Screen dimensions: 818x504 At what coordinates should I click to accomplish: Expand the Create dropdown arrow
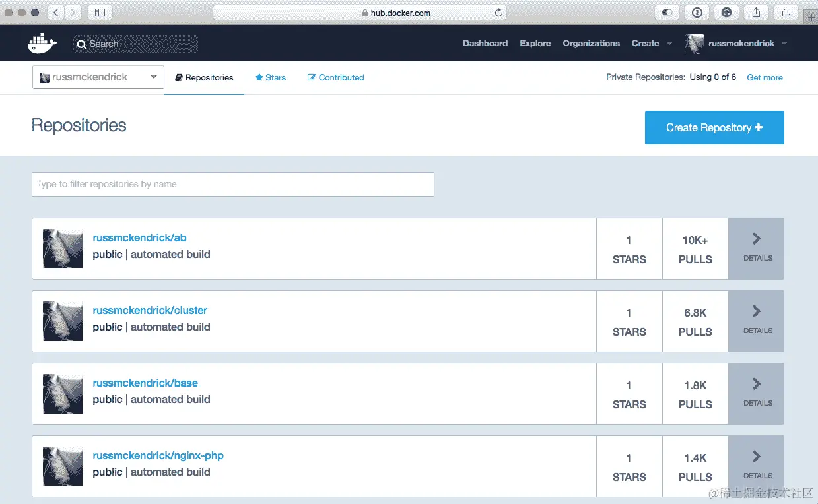point(669,44)
